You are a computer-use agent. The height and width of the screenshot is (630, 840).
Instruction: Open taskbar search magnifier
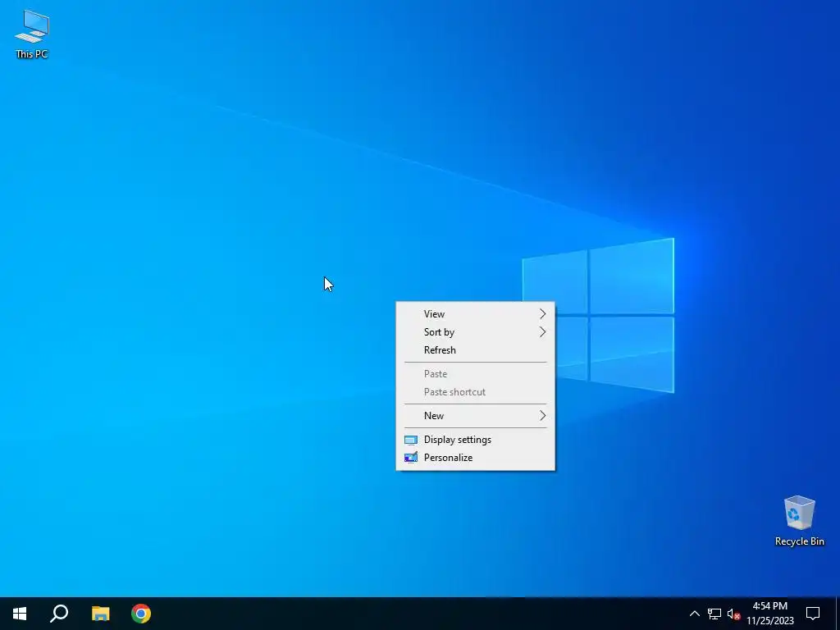59,614
